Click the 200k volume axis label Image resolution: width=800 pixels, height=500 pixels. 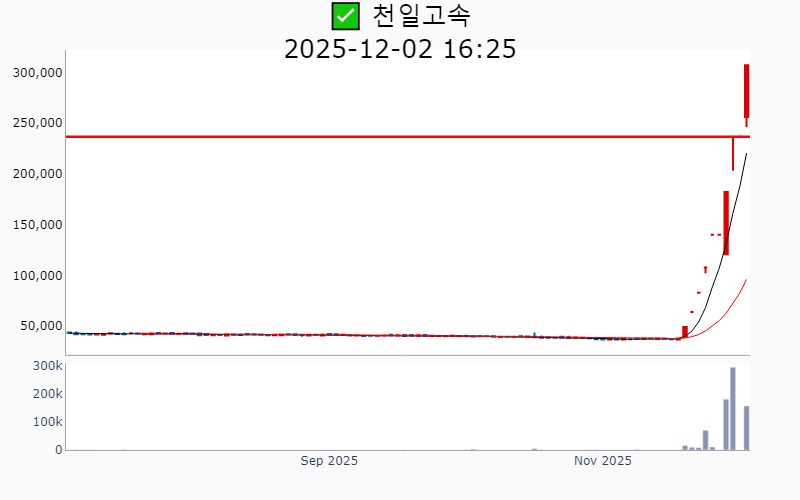click(47, 395)
